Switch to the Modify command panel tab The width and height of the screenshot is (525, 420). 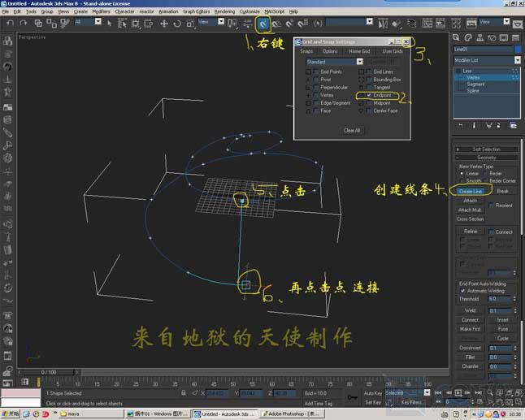click(468, 37)
